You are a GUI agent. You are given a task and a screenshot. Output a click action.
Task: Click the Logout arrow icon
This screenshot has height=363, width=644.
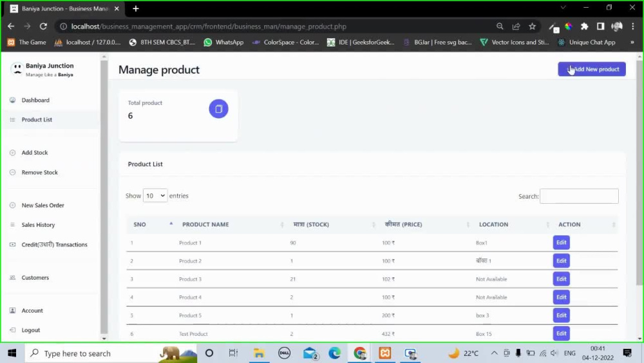(x=12, y=330)
